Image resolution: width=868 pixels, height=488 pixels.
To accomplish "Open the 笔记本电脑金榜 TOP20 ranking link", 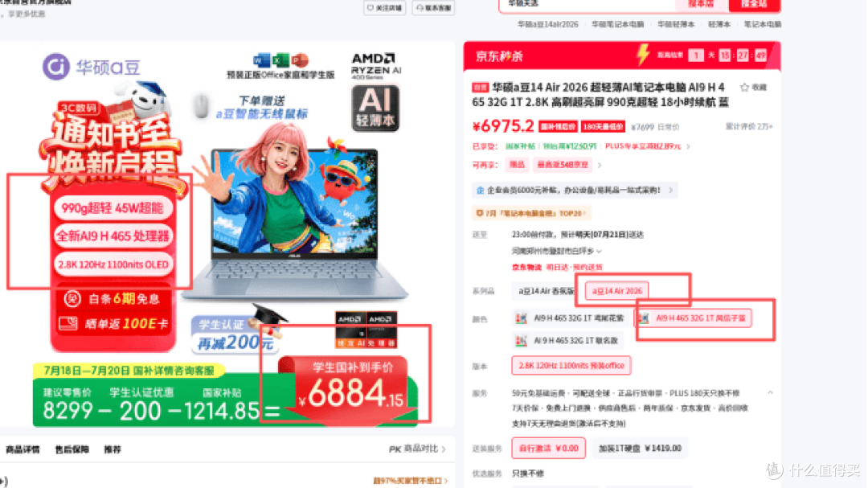I will coord(530,213).
